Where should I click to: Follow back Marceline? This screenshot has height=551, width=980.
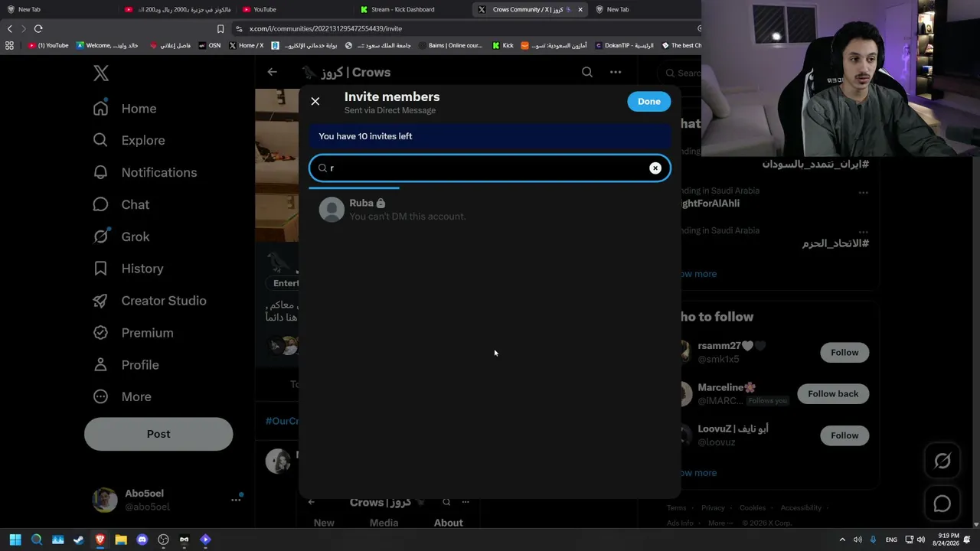(833, 393)
